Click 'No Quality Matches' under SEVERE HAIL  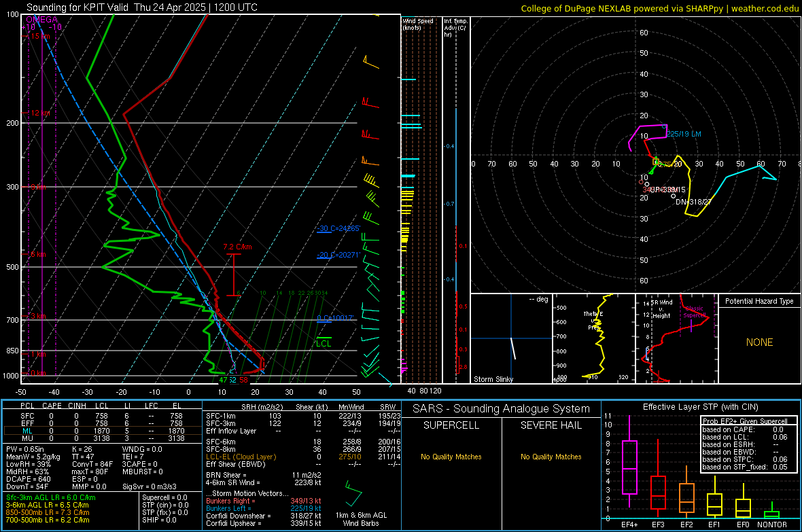click(551, 457)
